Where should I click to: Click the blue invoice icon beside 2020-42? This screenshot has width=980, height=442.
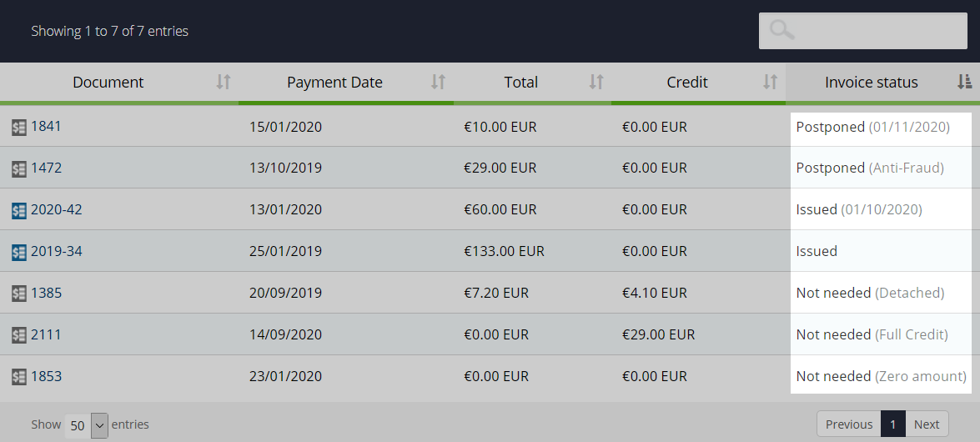point(19,211)
